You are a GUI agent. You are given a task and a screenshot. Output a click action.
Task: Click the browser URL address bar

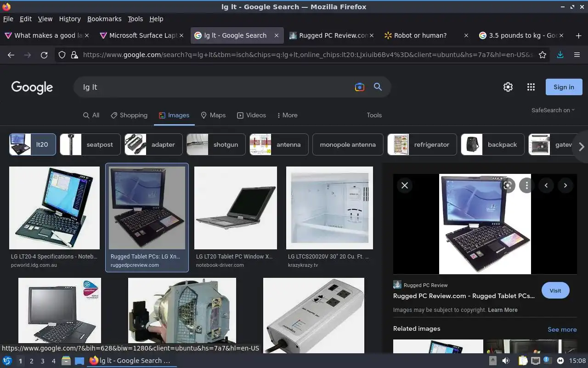[308, 55]
